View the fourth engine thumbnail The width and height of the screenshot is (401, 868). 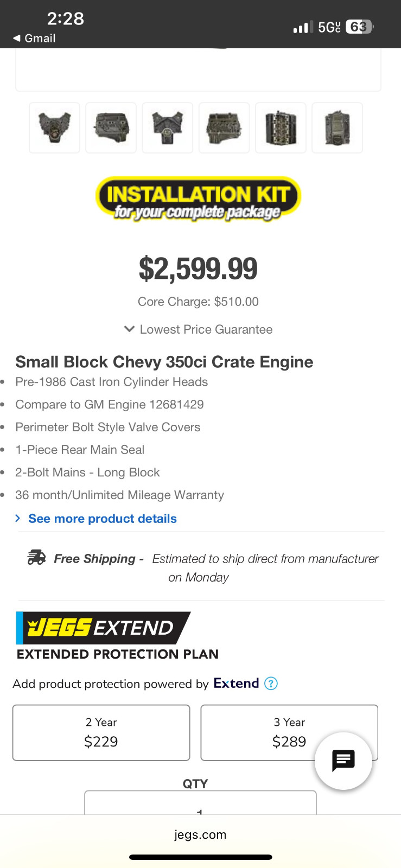[224, 128]
